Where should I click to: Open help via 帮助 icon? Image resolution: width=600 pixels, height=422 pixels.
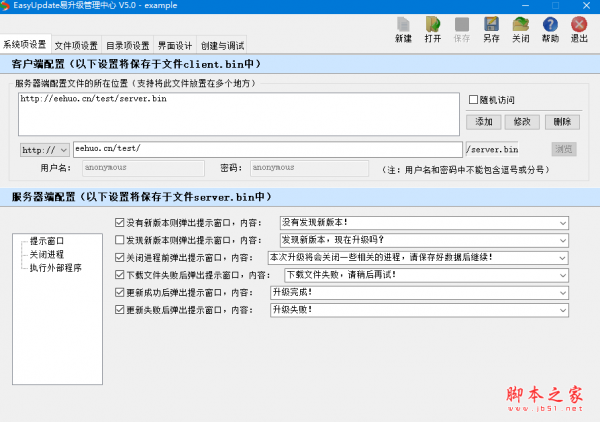550,29
